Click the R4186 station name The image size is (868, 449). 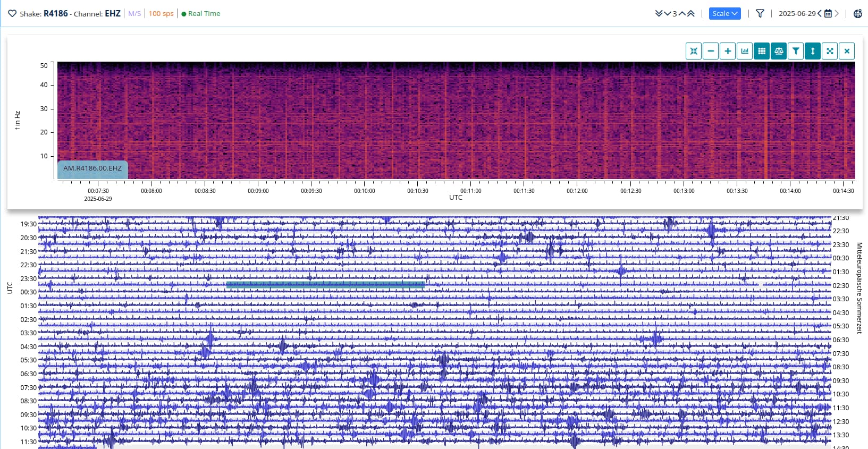click(x=56, y=14)
